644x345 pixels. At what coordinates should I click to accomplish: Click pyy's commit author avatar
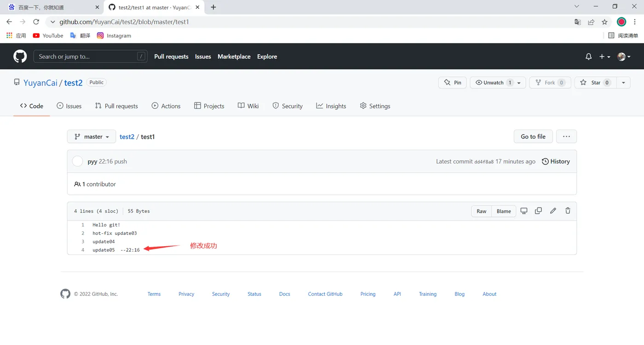coord(78,161)
